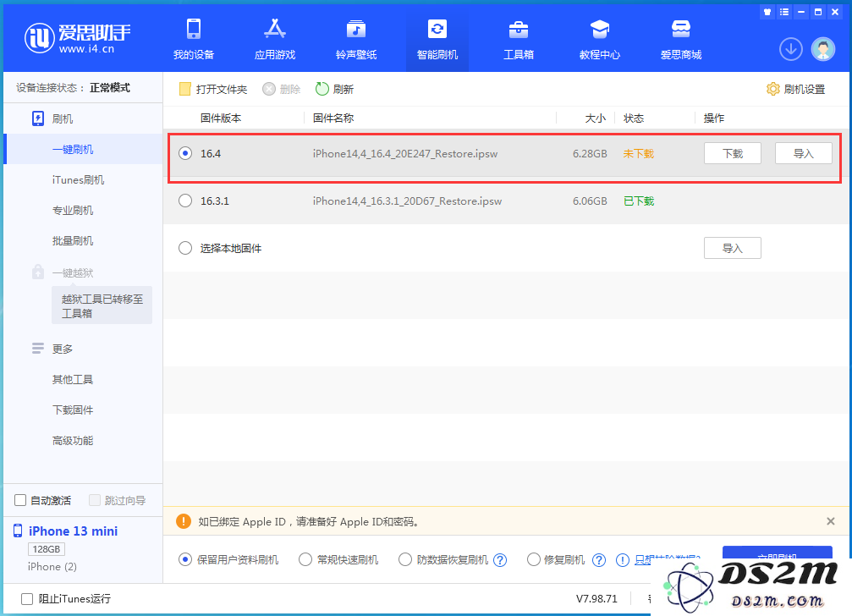Click the green 刷新 refresh icon
This screenshot has height=616, width=852.
pyautogui.click(x=322, y=89)
